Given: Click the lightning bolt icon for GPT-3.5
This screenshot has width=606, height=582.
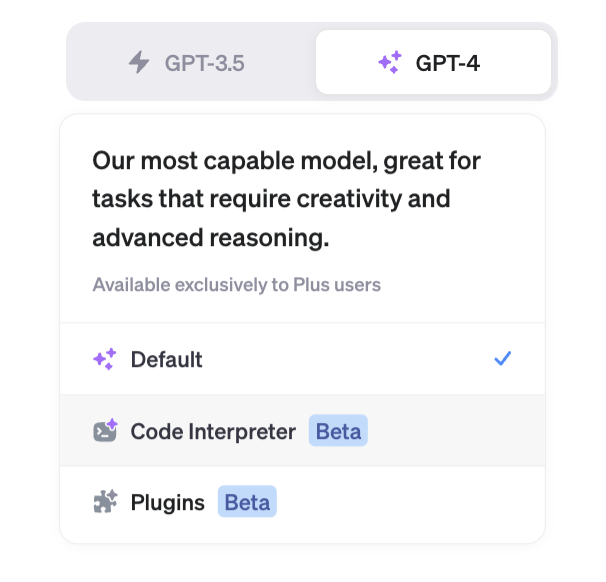Looking at the screenshot, I should (x=139, y=62).
